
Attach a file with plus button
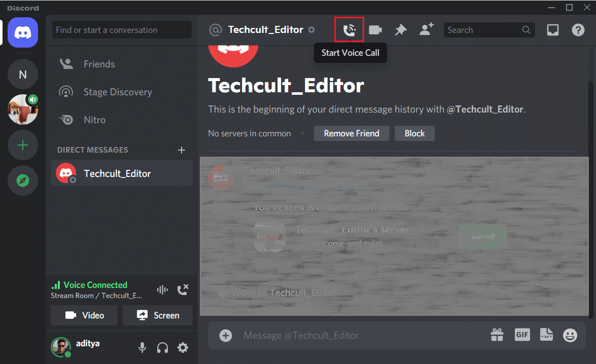point(226,336)
